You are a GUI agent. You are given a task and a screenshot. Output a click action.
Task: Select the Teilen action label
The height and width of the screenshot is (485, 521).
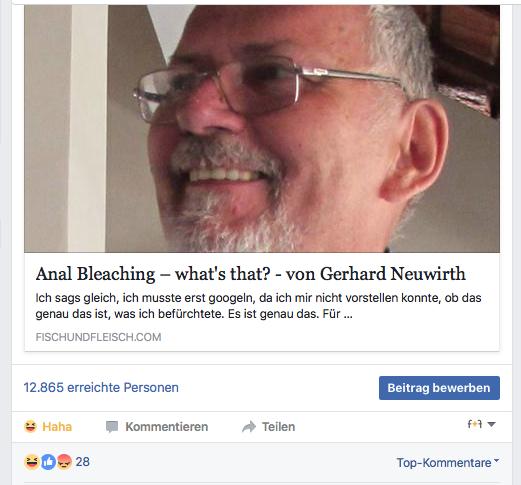coord(278,427)
